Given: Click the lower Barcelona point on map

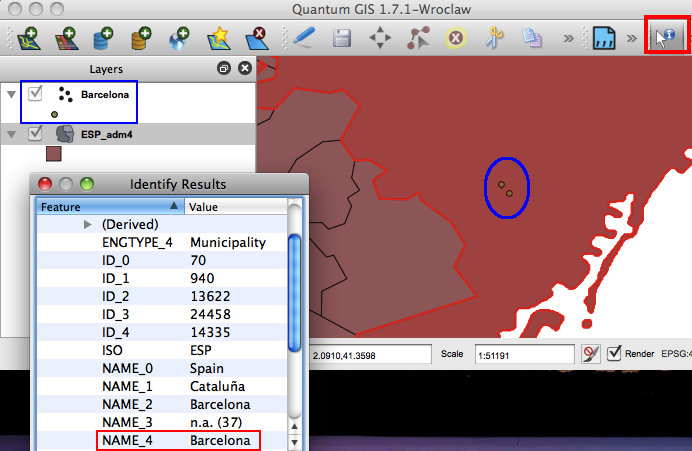Looking at the screenshot, I should [x=509, y=193].
